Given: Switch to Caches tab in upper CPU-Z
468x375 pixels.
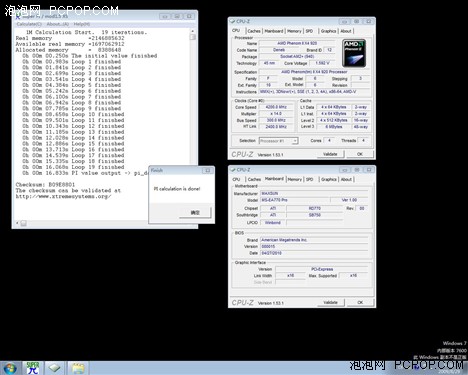Looking at the screenshot, I should tap(254, 31).
